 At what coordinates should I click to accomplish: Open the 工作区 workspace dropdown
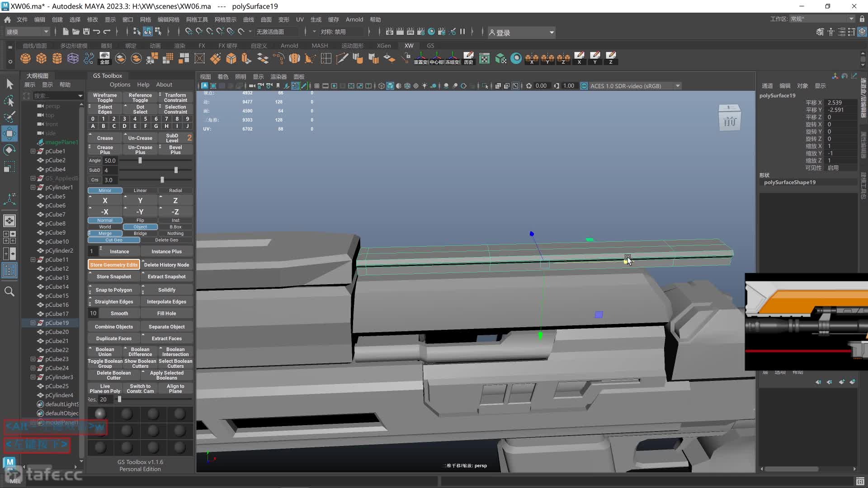822,19
